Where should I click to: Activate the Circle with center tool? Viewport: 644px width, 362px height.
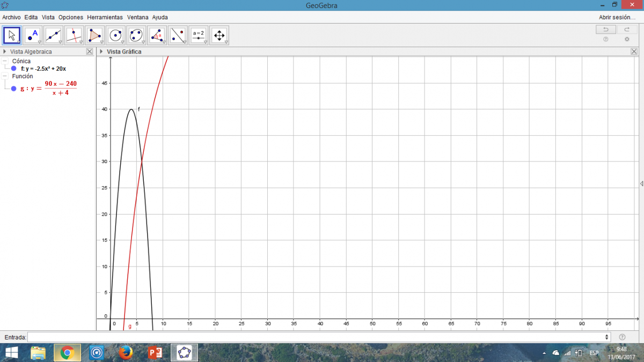(x=115, y=35)
